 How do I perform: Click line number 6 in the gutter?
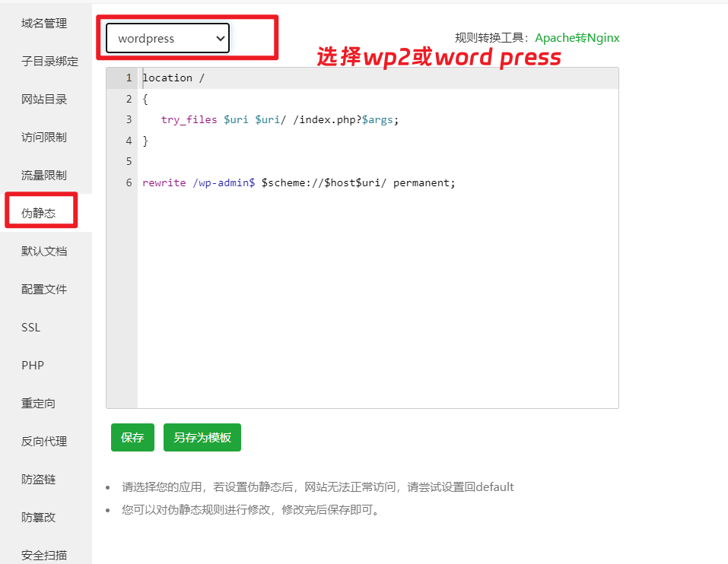(x=129, y=182)
